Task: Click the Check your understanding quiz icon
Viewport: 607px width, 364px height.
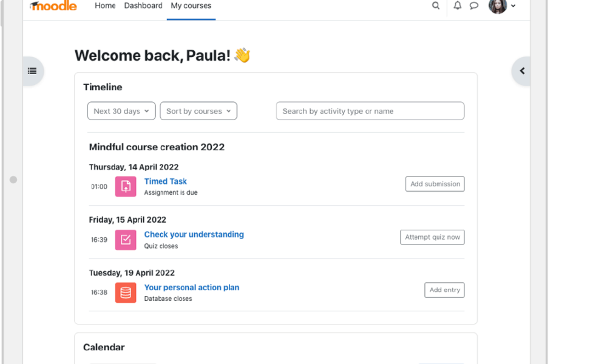Action: [125, 240]
